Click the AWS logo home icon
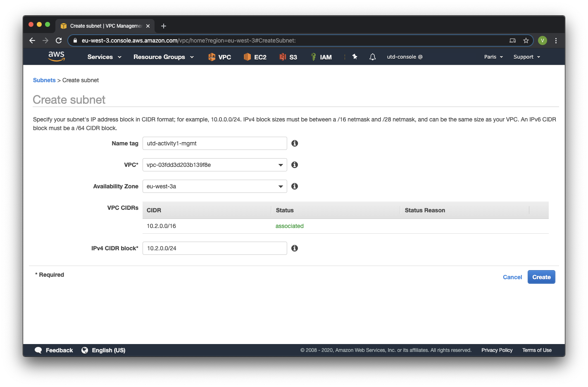The height and width of the screenshot is (387, 588). pyautogui.click(x=57, y=56)
